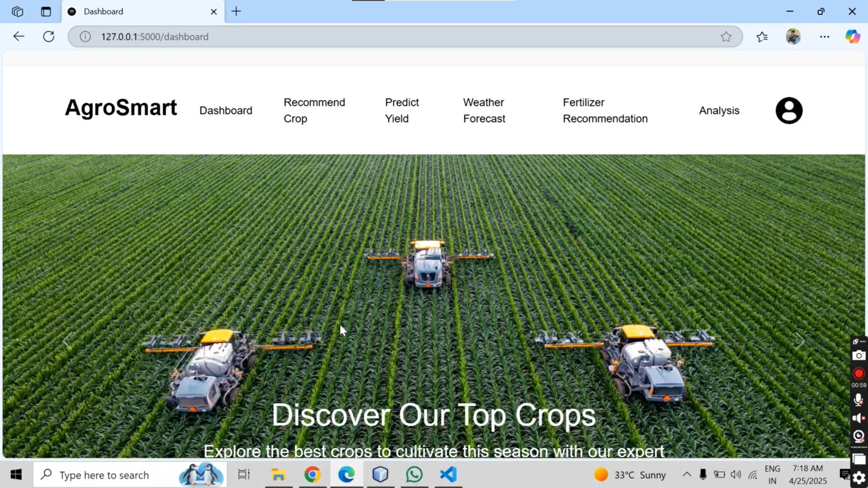This screenshot has width=868, height=488.
Task: Open the user profile avatar icon
Action: 789,110
